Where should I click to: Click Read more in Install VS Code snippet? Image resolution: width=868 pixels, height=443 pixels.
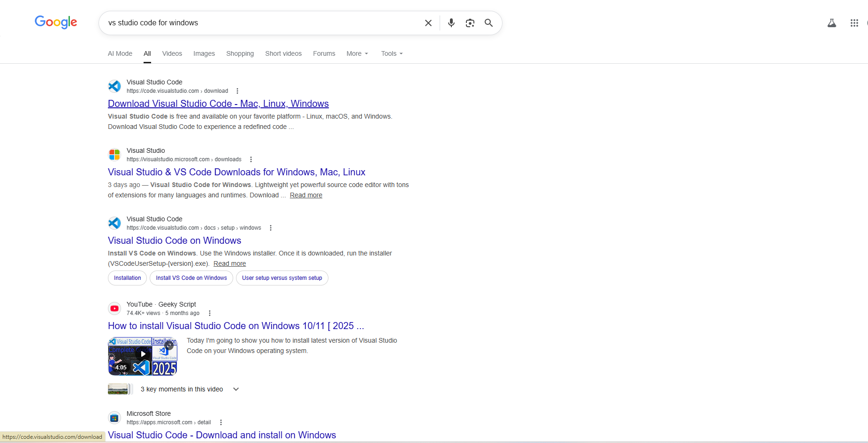pos(229,263)
